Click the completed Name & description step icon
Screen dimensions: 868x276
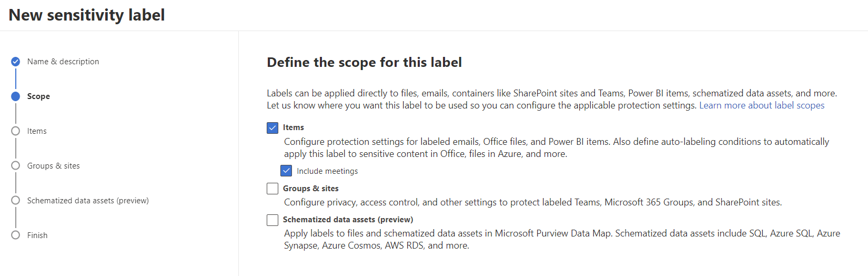click(16, 62)
